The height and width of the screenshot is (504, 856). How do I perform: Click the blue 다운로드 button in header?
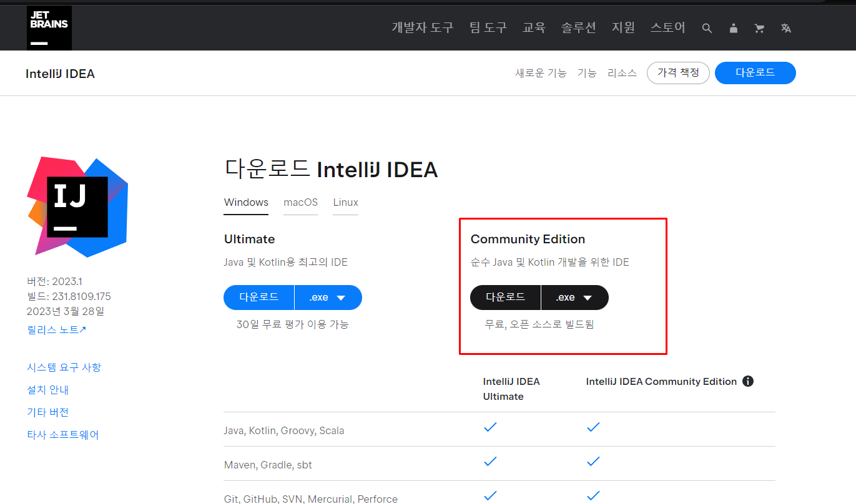(755, 73)
